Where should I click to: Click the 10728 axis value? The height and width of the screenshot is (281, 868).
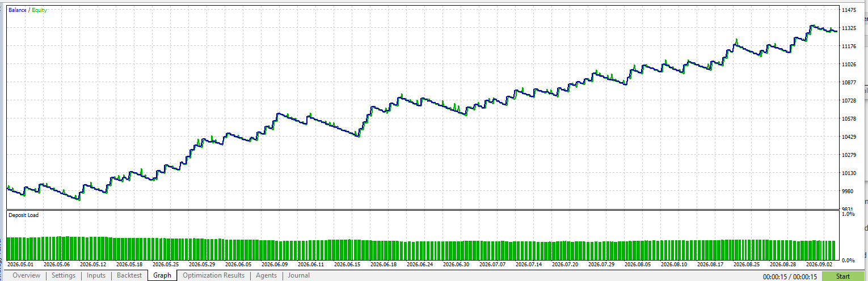click(849, 100)
